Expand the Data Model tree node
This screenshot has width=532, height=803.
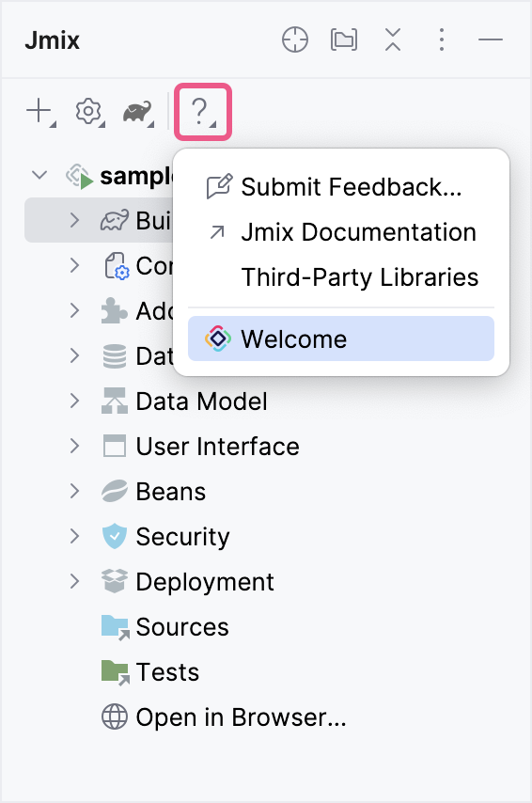pyautogui.click(x=75, y=401)
